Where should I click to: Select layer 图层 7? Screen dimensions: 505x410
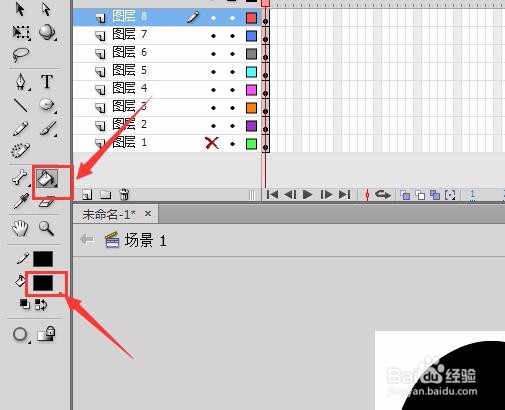tap(129, 34)
